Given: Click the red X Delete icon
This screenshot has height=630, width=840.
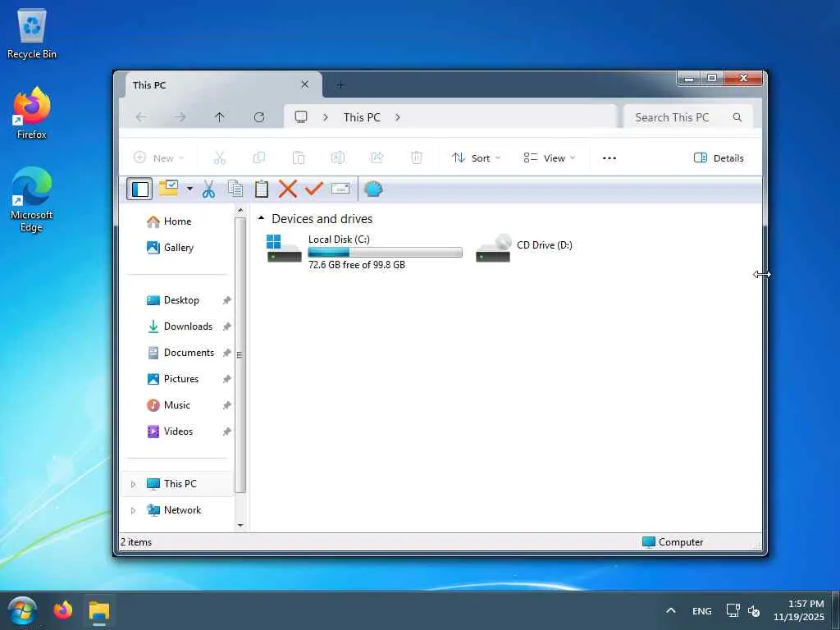Looking at the screenshot, I should point(288,189).
